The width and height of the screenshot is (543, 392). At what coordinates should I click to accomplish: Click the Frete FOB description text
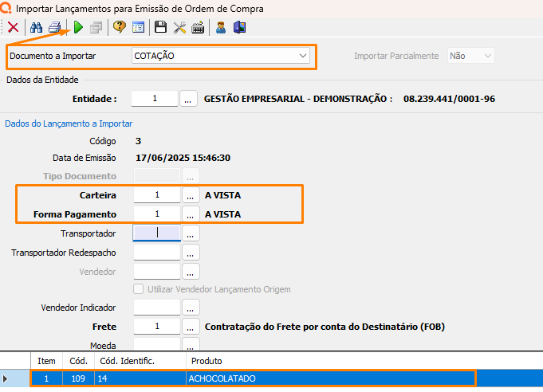[x=325, y=327]
